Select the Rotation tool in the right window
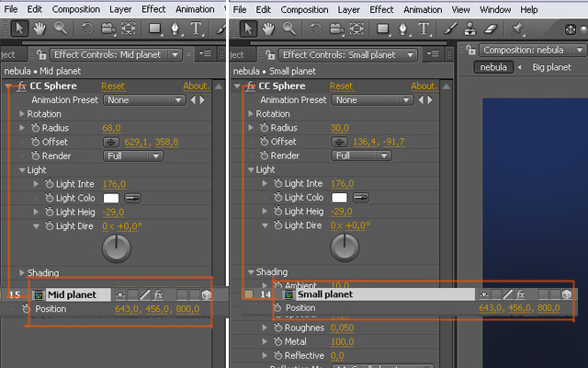The image size is (588, 368). (x=316, y=29)
